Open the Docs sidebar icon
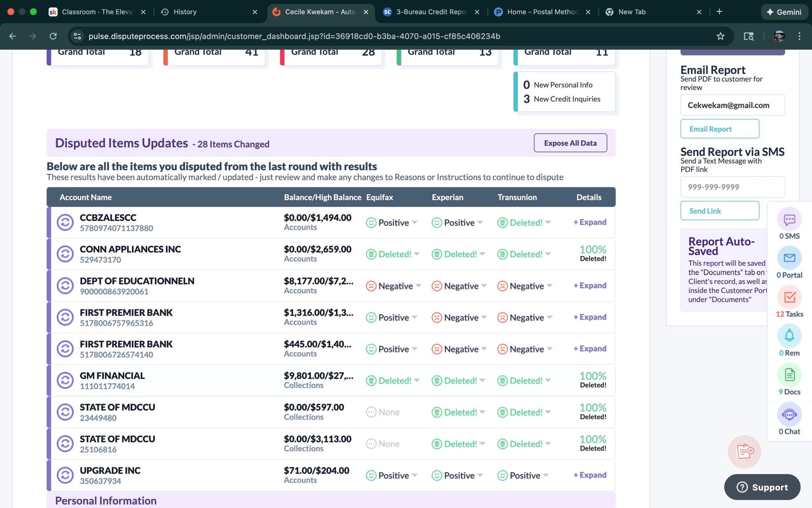This screenshot has width=812, height=508. (789, 375)
